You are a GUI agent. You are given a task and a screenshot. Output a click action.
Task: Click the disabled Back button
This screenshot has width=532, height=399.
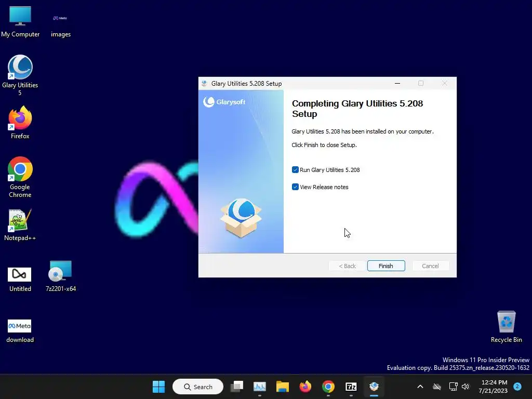click(x=347, y=266)
